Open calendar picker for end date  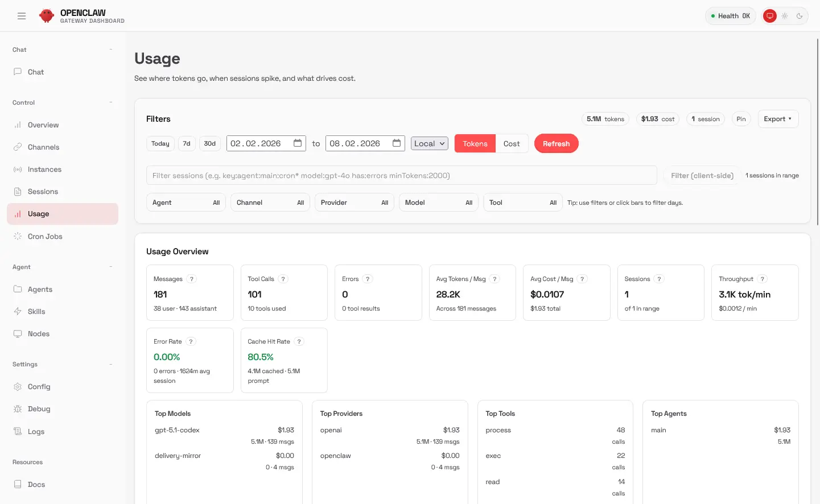[x=397, y=143]
